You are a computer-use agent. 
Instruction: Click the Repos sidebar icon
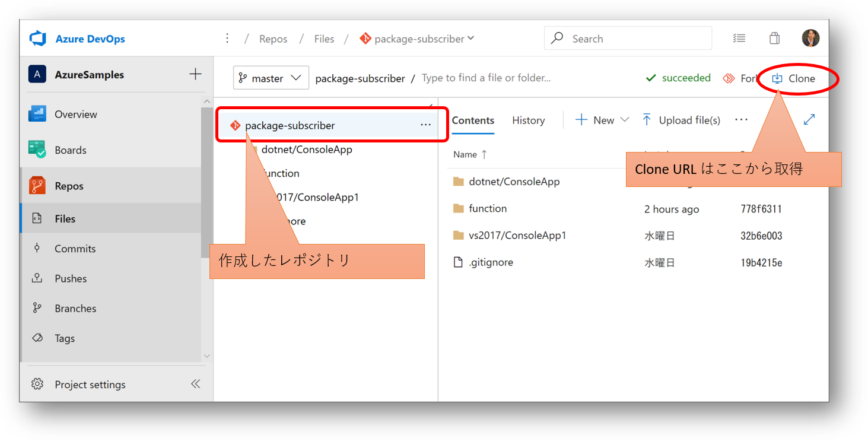tap(37, 186)
